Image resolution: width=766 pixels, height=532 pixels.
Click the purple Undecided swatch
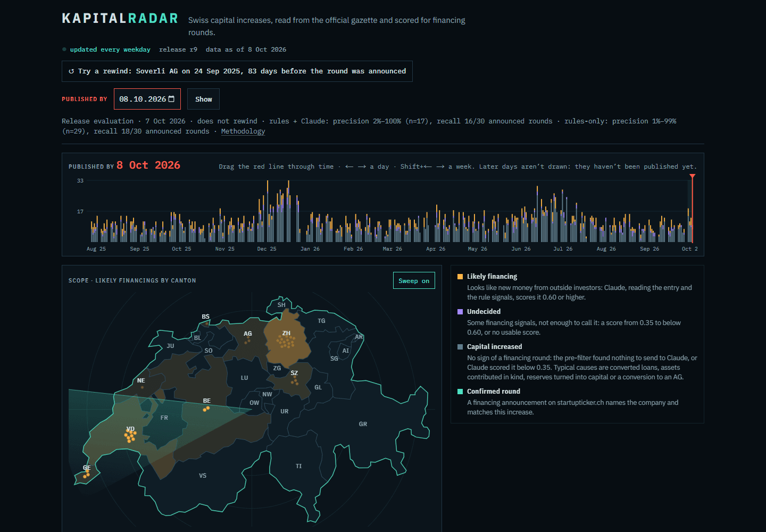pos(460,312)
